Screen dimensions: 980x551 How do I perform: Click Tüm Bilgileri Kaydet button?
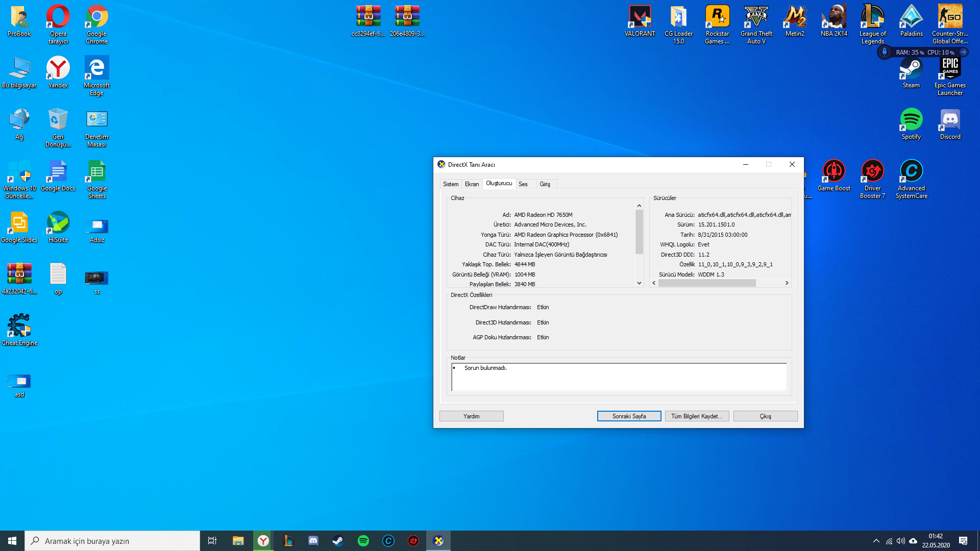click(x=697, y=416)
